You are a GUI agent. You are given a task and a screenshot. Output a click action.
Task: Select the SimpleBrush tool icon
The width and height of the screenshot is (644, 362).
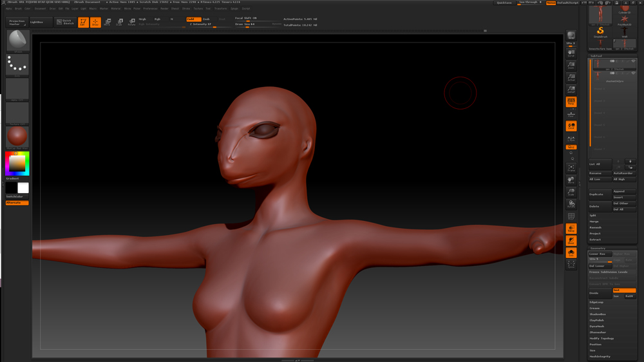pyautogui.click(x=600, y=32)
